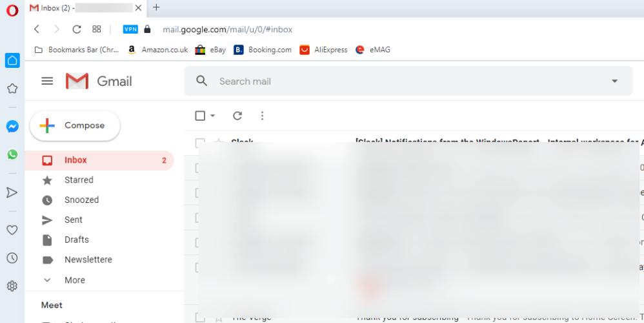Open the Booking.com bookmark
This screenshot has height=323, width=644.
(263, 50)
